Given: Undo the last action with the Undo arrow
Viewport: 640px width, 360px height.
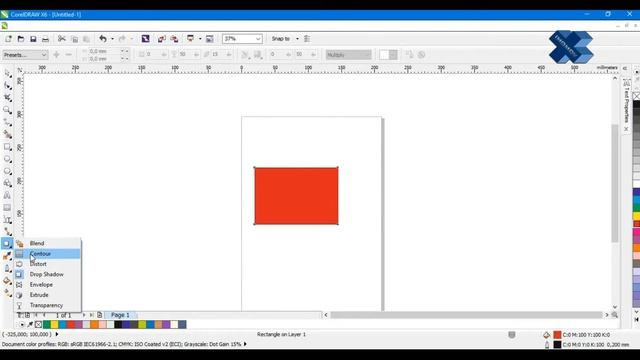Looking at the screenshot, I should tap(103, 39).
